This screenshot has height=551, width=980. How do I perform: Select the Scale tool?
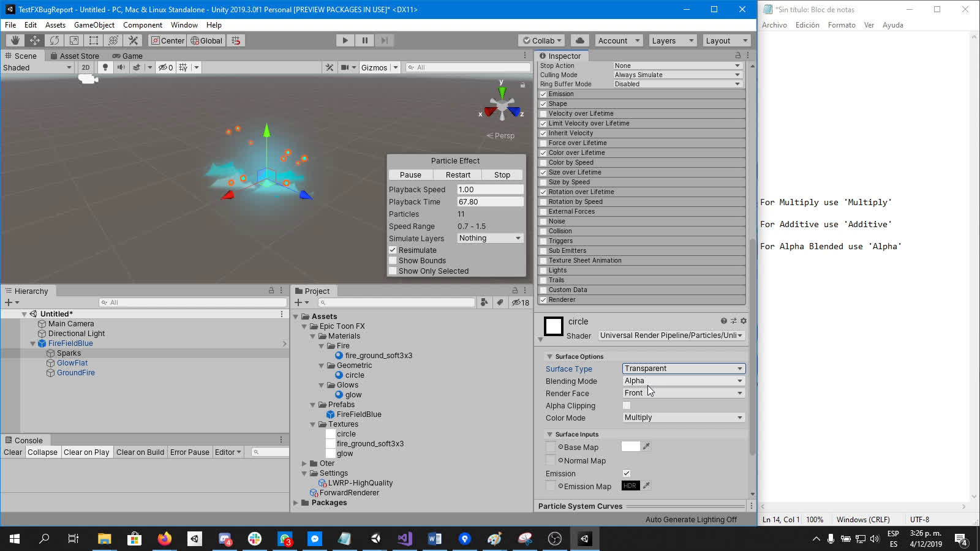pos(74,40)
